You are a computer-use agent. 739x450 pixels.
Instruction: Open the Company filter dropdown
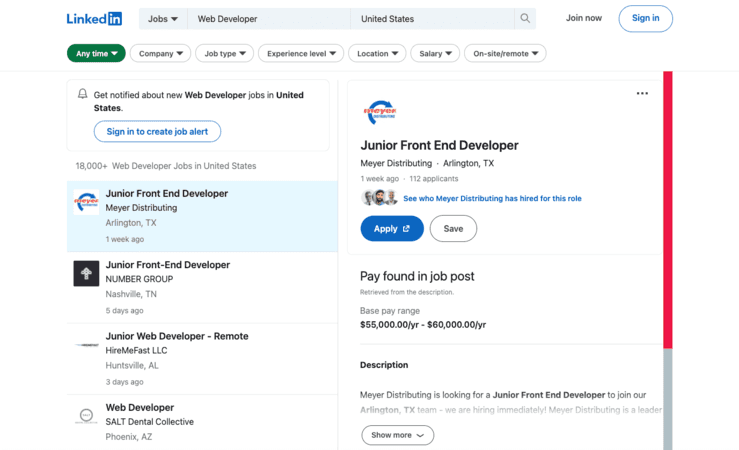[x=160, y=53]
